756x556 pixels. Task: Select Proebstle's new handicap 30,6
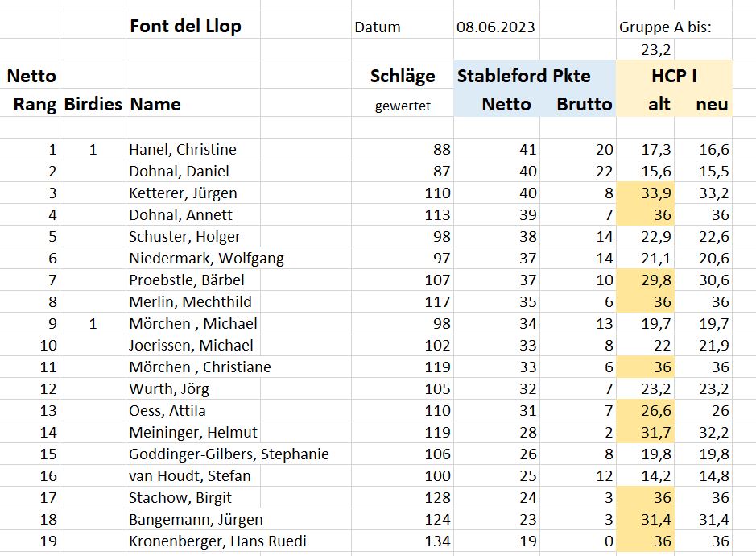[x=714, y=280]
